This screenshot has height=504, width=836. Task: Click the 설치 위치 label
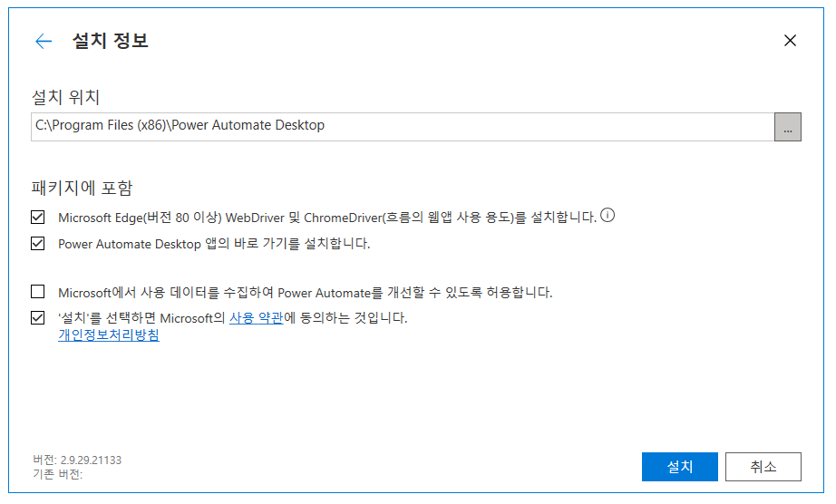point(65,97)
